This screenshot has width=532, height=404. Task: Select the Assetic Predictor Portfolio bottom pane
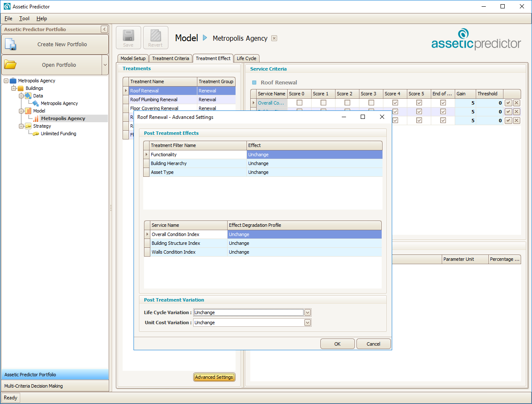[55, 375]
